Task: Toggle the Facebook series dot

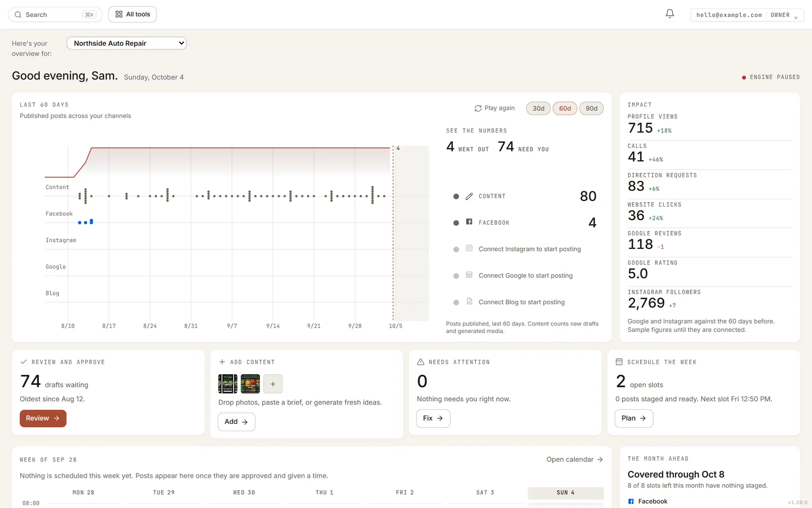Action: 456,223
